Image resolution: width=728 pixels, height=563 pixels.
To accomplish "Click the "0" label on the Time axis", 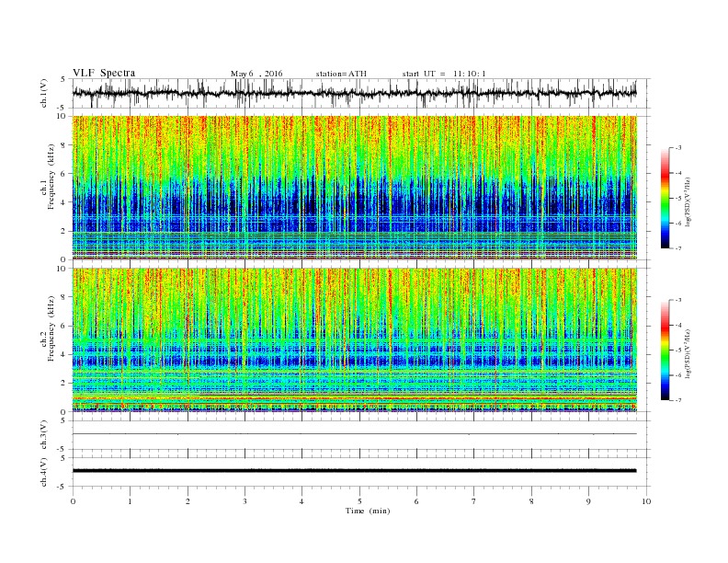I will click(x=73, y=501).
